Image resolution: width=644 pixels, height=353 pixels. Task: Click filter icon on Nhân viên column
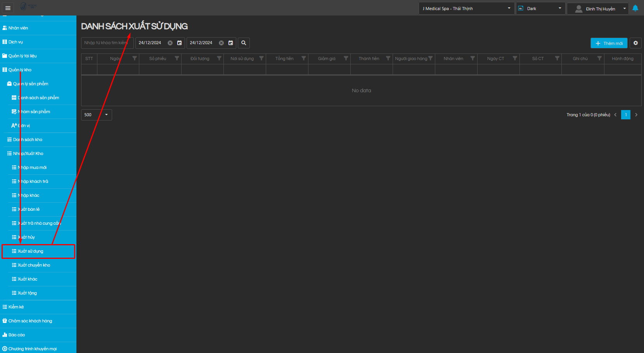click(473, 59)
